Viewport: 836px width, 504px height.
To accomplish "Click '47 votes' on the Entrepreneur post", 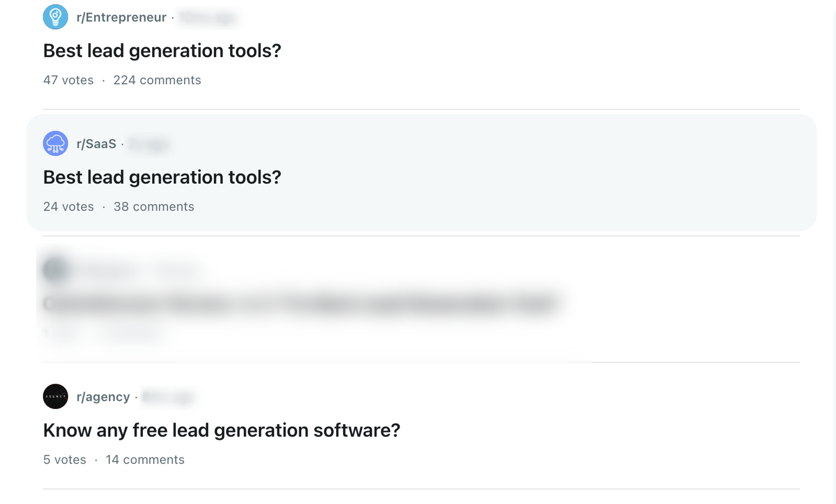I will click(x=68, y=80).
